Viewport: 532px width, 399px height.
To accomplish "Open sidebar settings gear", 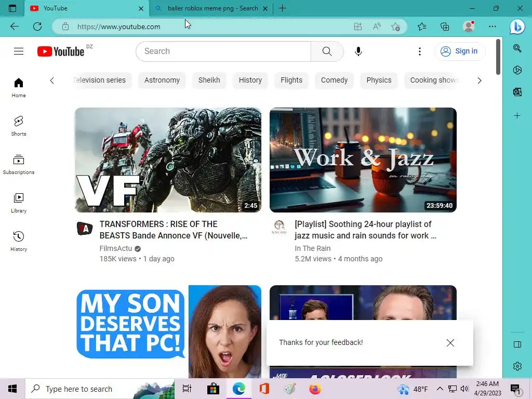I will pos(517,366).
